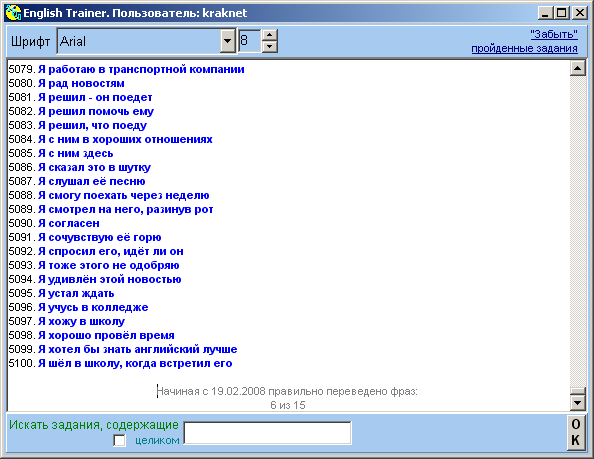Decrease font size with the down spinner arrow
The image size is (594, 459).
point(269,47)
